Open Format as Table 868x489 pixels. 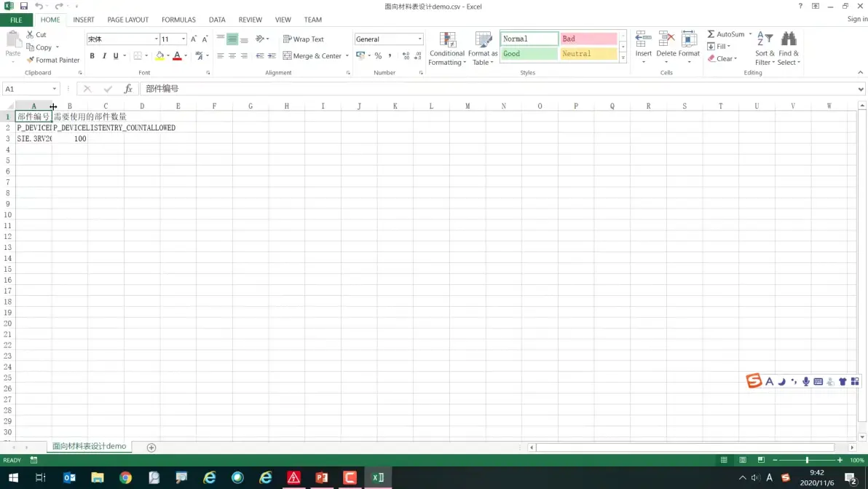(483, 49)
